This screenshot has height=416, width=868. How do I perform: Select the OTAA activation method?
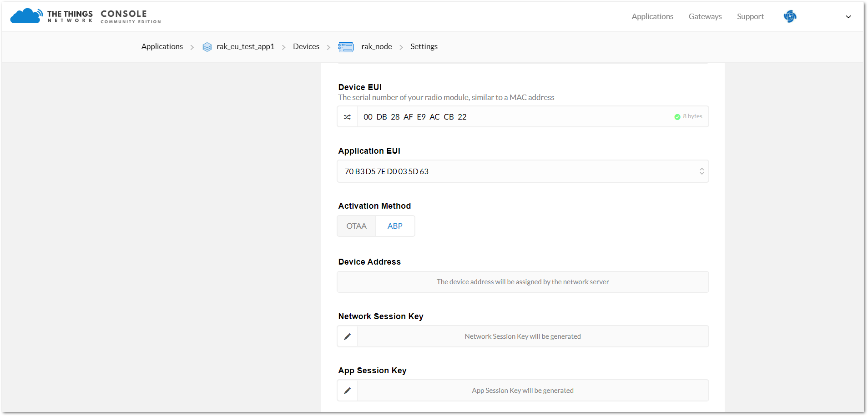pos(356,226)
